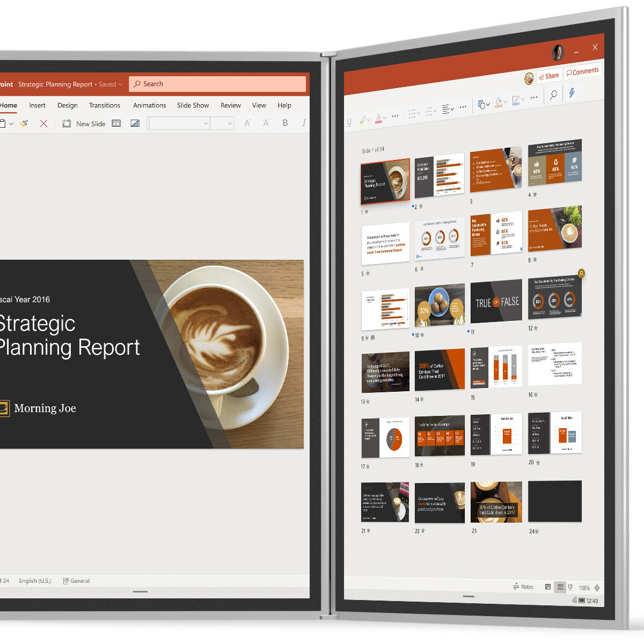
Task: Expand the Paste dropdown arrow
Action: pos(11,124)
